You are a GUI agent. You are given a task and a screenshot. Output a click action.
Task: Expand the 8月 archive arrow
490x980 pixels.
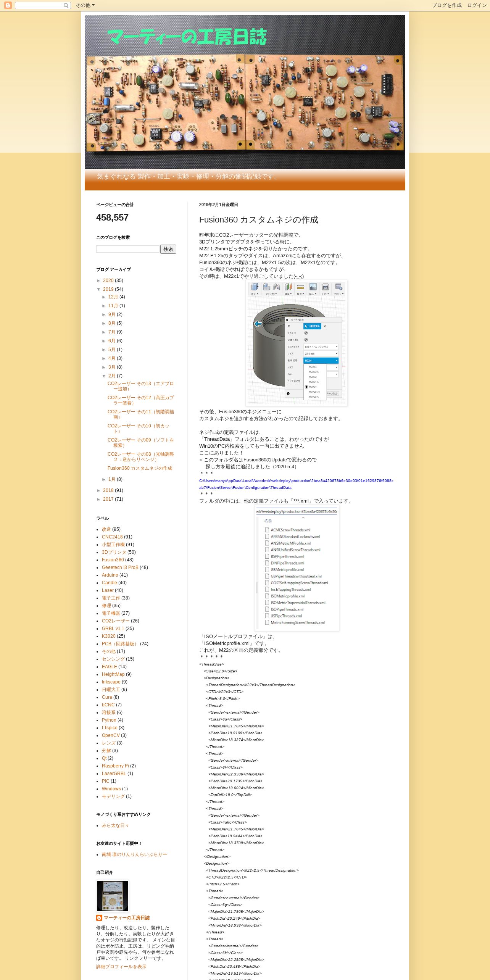click(x=104, y=323)
